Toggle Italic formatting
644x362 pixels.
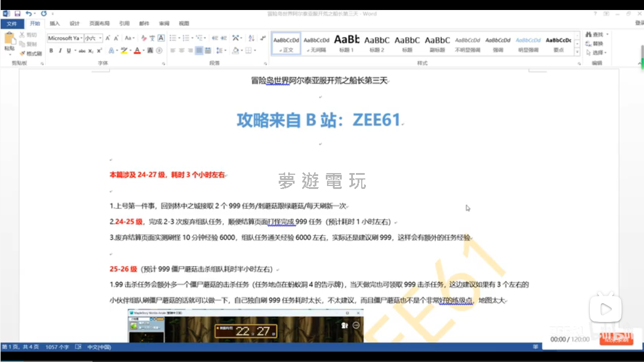60,51
